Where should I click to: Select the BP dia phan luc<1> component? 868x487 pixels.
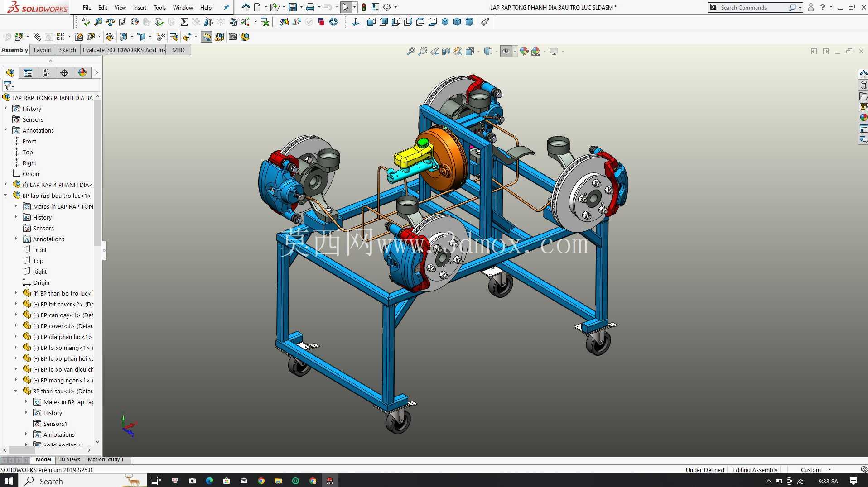pos(62,337)
